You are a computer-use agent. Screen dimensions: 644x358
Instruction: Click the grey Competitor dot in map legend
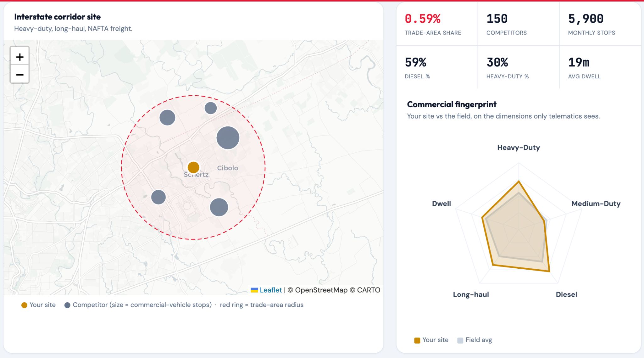[x=67, y=305]
